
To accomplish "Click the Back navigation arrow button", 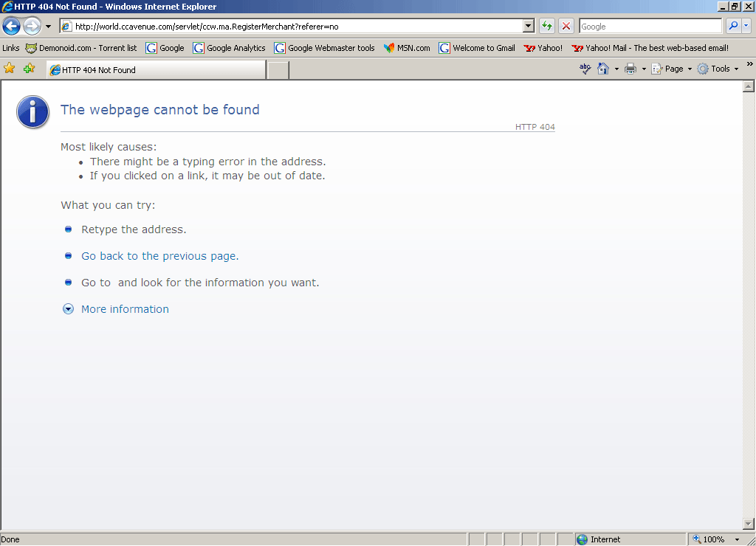I will click(x=12, y=27).
